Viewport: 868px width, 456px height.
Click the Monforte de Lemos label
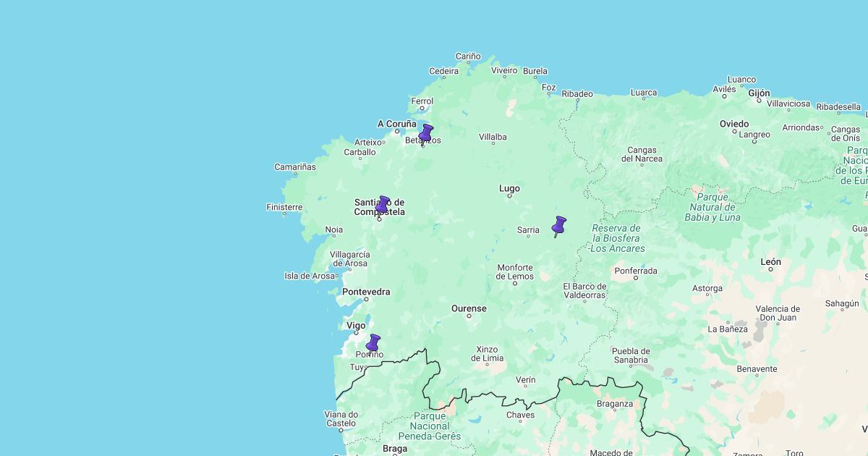pyautogui.click(x=515, y=271)
